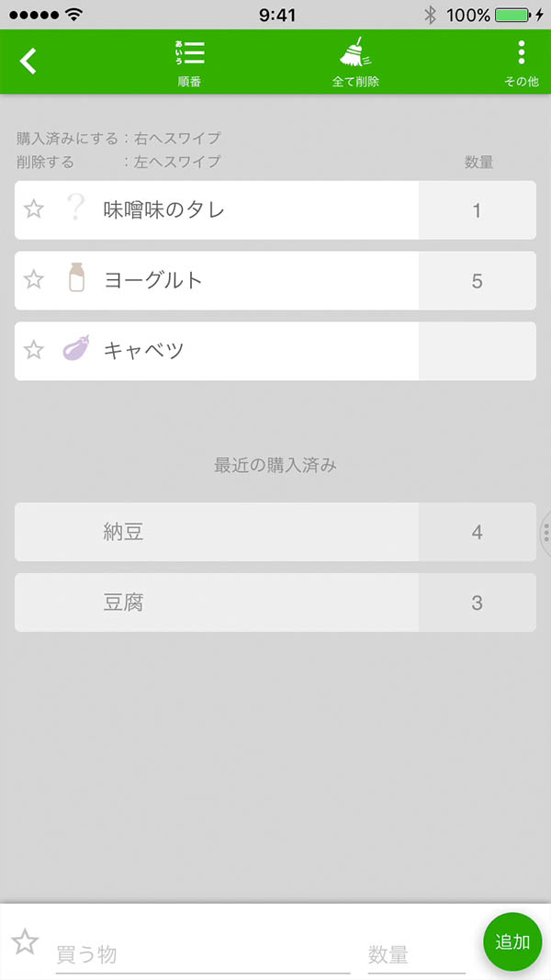551x980 pixels.
Task: Focus the 数量 quantity input field
Action: pos(416,954)
